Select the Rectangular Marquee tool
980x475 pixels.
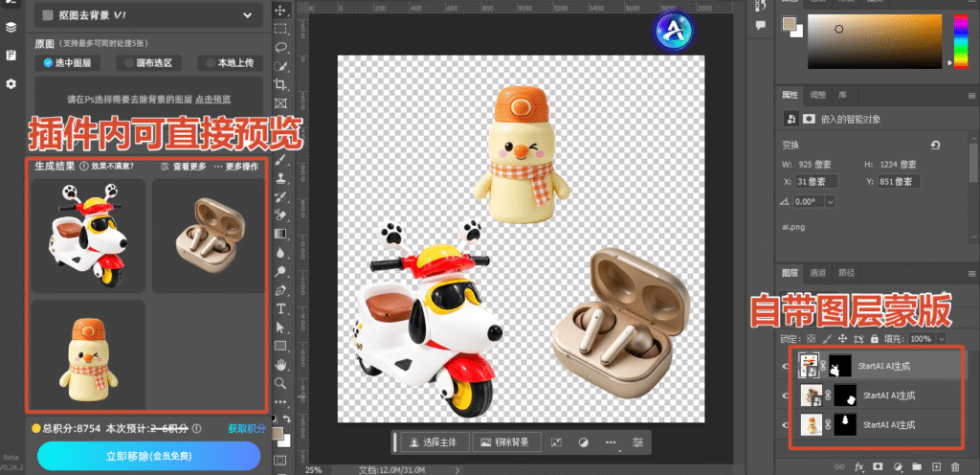[x=280, y=28]
